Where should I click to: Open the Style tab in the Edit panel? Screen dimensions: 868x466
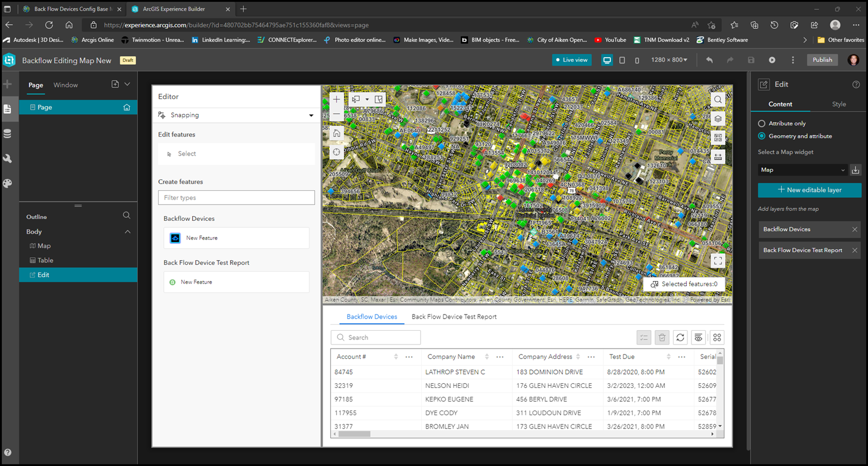click(x=838, y=105)
